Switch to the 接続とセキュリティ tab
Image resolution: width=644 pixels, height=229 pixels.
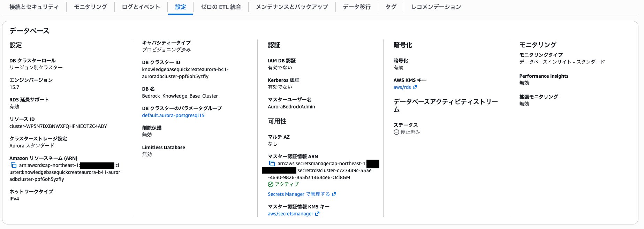pos(33,6)
